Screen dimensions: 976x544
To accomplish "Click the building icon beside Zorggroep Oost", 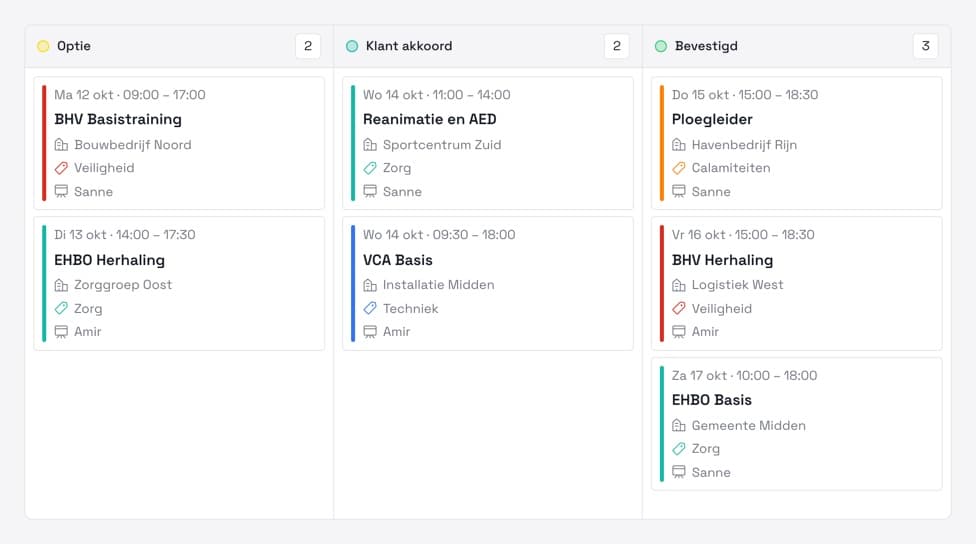I will (x=61, y=285).
